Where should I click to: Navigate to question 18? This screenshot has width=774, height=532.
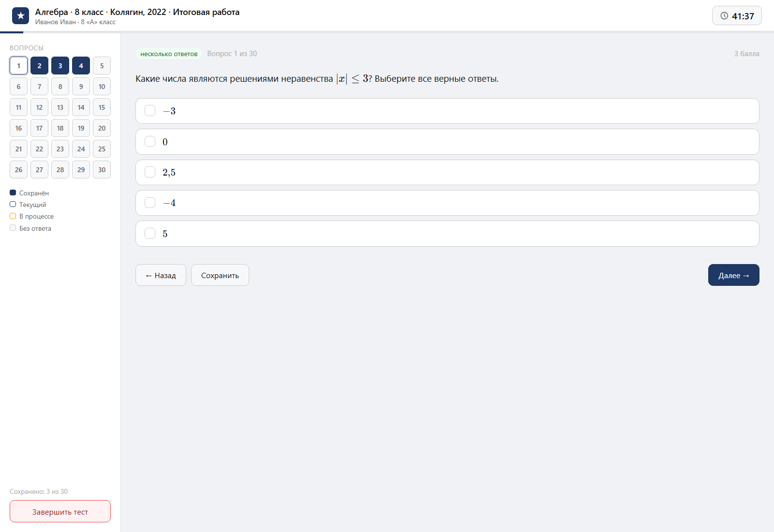click(60, 128)
